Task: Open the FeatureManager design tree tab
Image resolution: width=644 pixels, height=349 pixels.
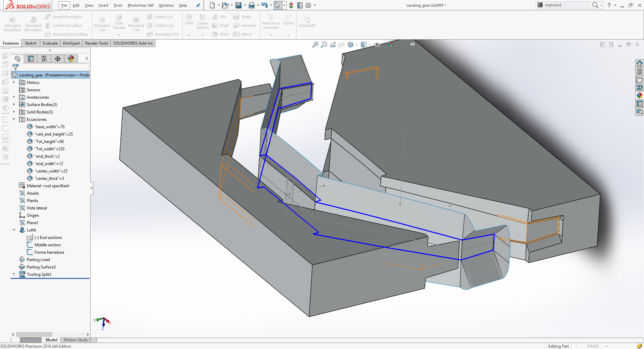Action: 17,59
